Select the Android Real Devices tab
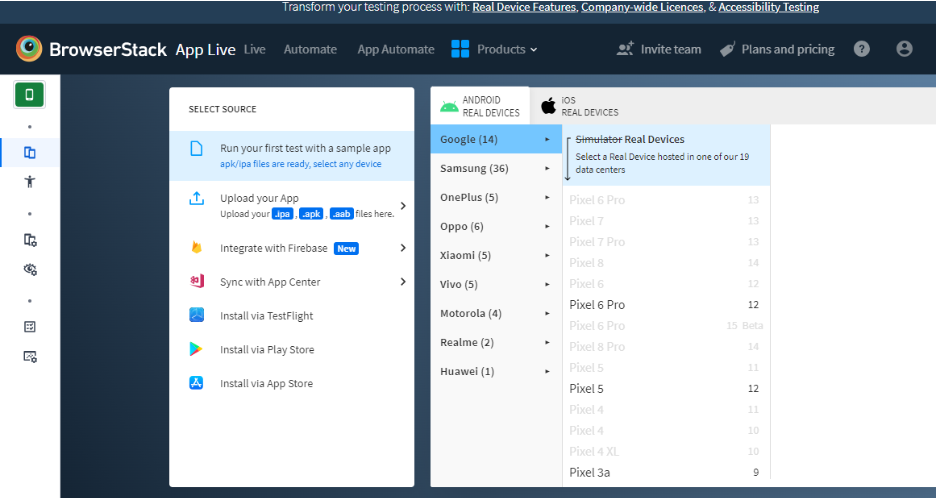Image resolution: width=938 pixels, height=500 pixels. pos(480,106)
